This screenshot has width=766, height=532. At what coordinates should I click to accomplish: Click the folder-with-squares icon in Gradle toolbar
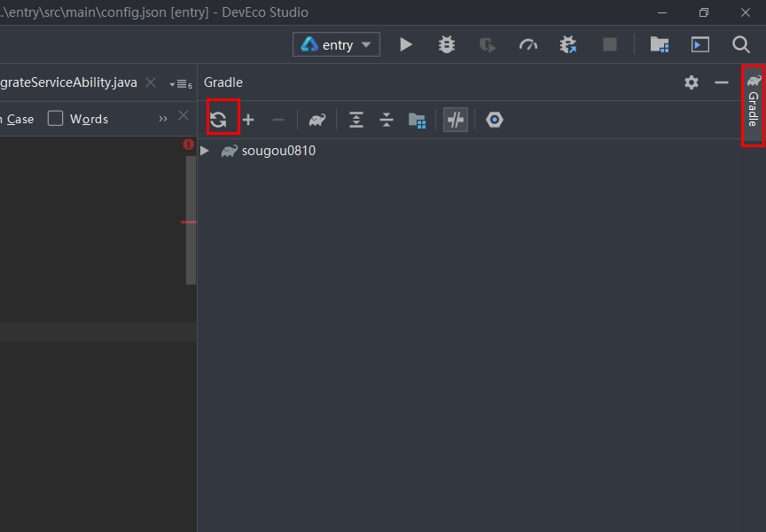point(418,121)
